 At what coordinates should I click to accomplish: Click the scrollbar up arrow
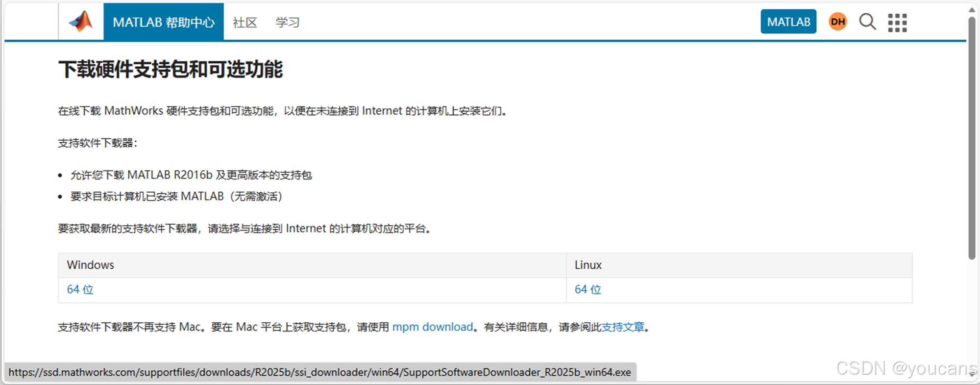tap(972, 9)
